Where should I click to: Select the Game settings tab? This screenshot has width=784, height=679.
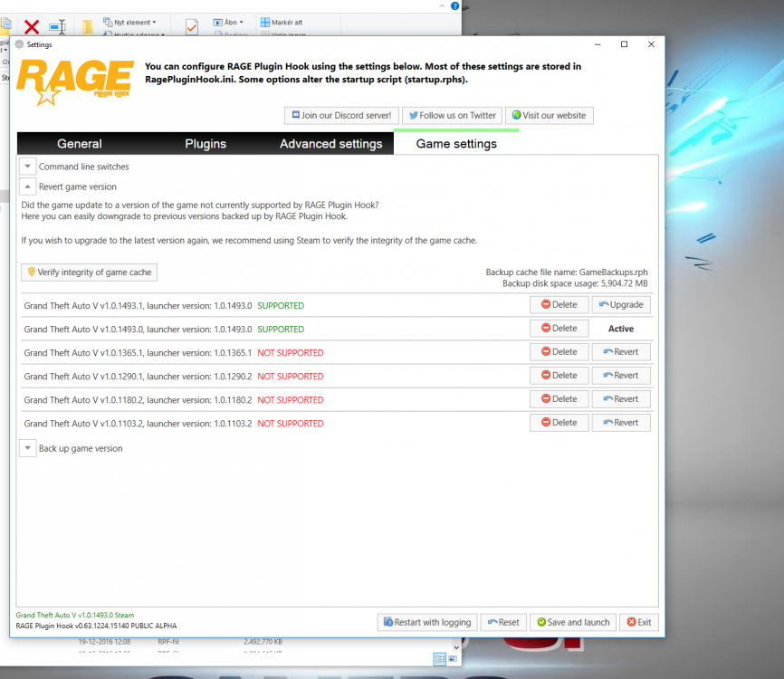click(456, 144)
